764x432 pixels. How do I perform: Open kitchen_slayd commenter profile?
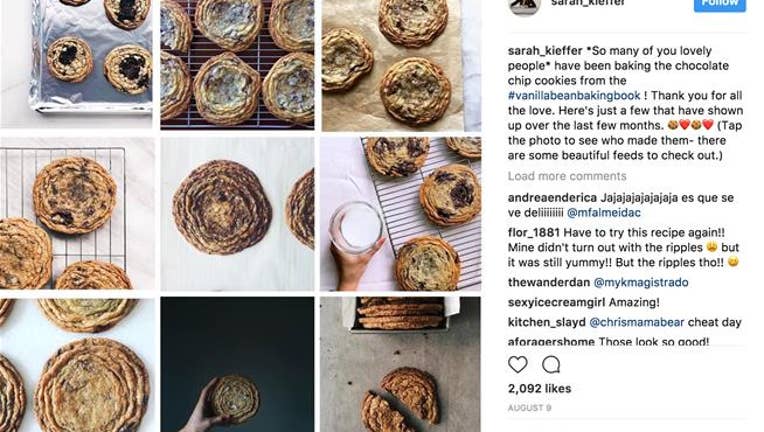547,322
